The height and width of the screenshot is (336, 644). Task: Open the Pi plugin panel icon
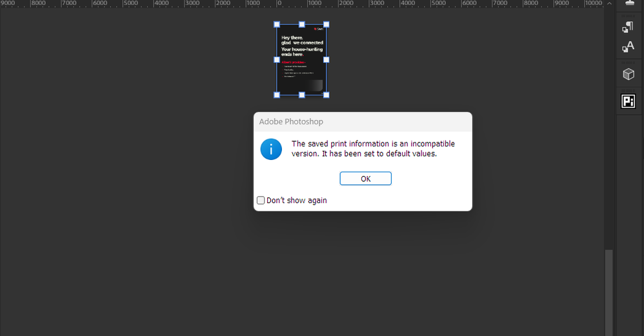[x=629, y=101]
